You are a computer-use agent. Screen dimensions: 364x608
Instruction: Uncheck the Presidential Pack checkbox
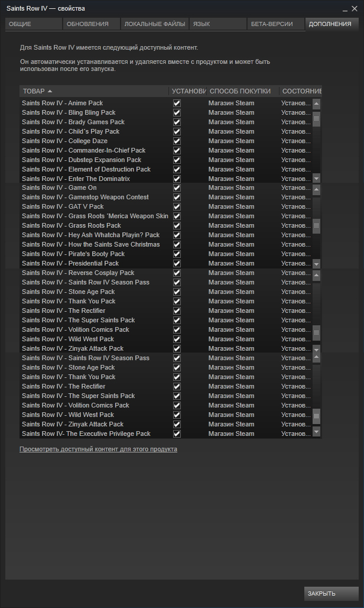click(177, 263)
